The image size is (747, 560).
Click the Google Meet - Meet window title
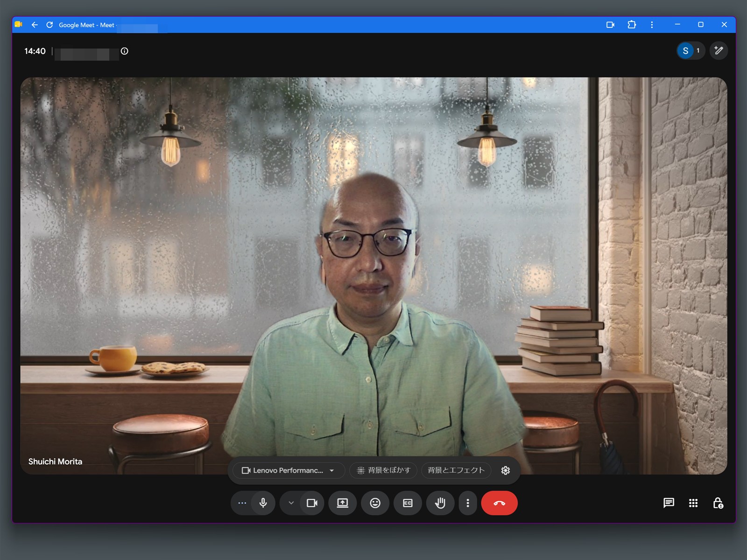86,25
